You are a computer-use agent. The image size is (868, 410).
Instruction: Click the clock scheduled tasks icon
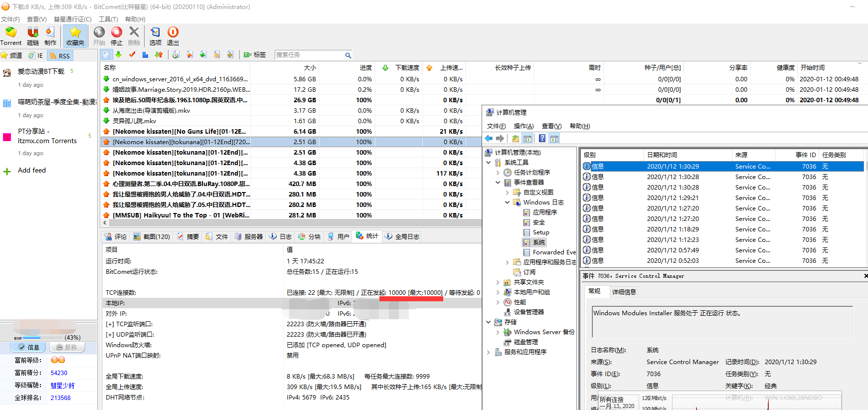click(176, 54)
